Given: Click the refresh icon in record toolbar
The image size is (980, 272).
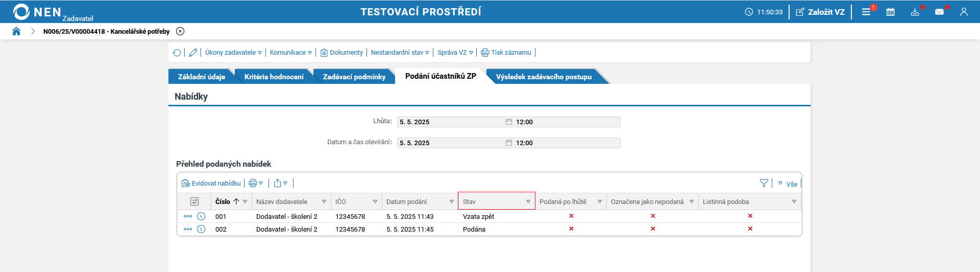Looking at the screenshot, I should click(177, 53).
